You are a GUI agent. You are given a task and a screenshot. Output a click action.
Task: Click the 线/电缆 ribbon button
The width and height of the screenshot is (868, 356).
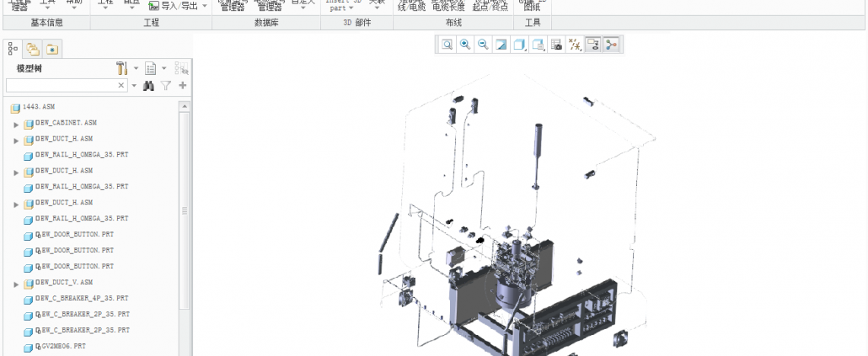pyautogui.click(x=413, y=5)
